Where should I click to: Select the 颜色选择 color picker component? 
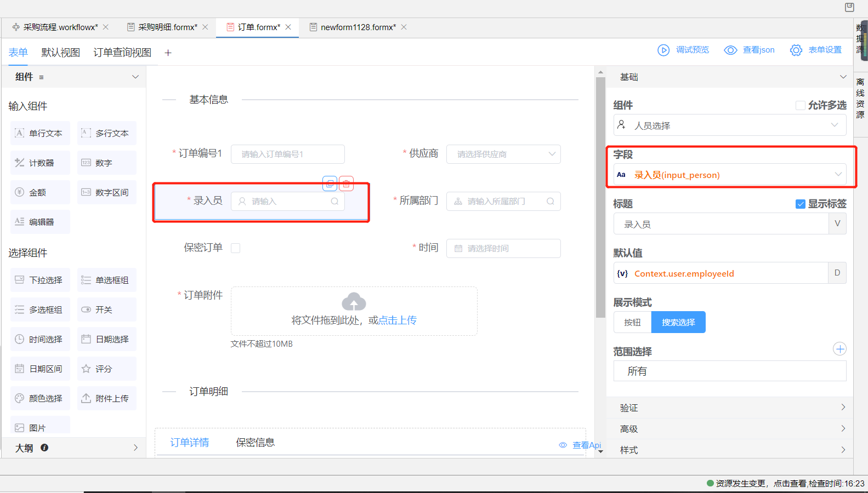(x=40, y=398)
